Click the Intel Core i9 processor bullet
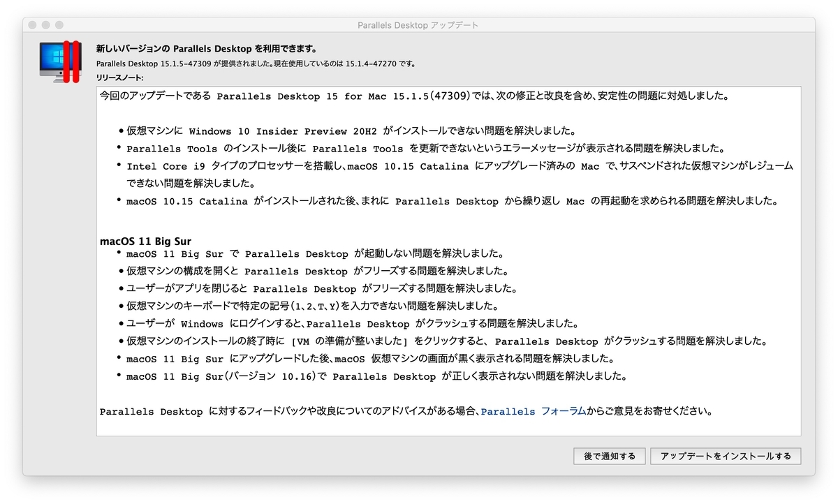838x504 pixels. [460, 175]
